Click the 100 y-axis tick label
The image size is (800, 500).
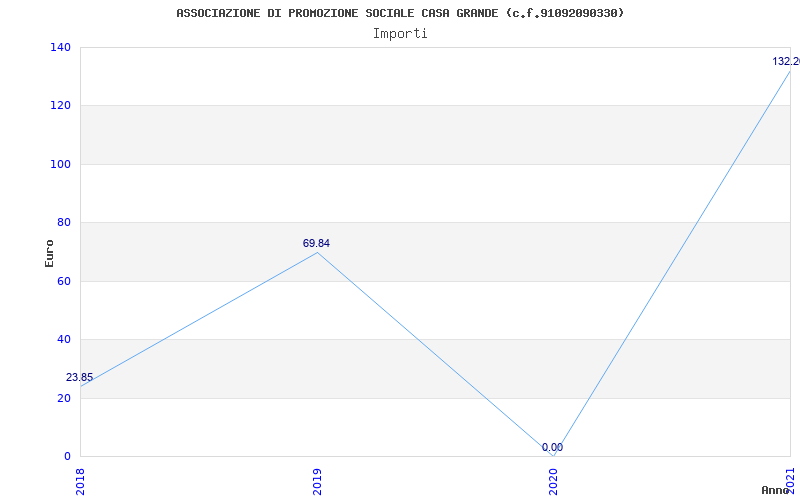[60, 164]
